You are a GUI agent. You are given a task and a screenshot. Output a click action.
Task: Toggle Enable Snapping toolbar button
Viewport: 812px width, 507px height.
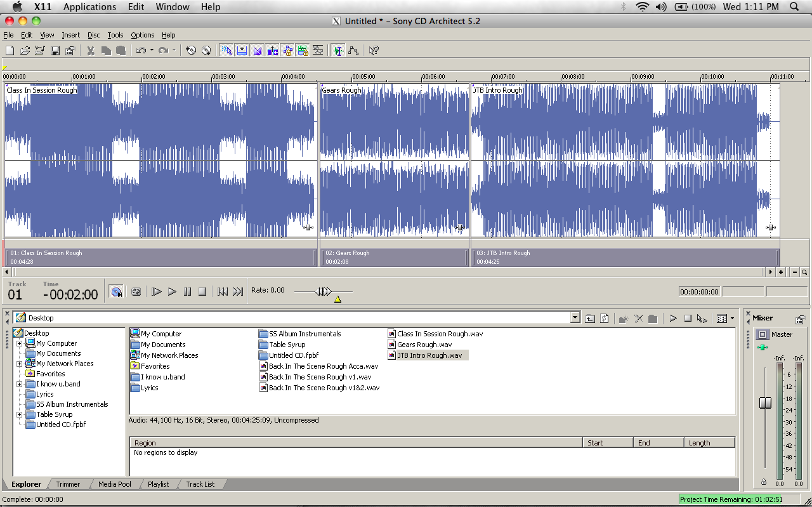pyautogui.click(x=242, y=51)
